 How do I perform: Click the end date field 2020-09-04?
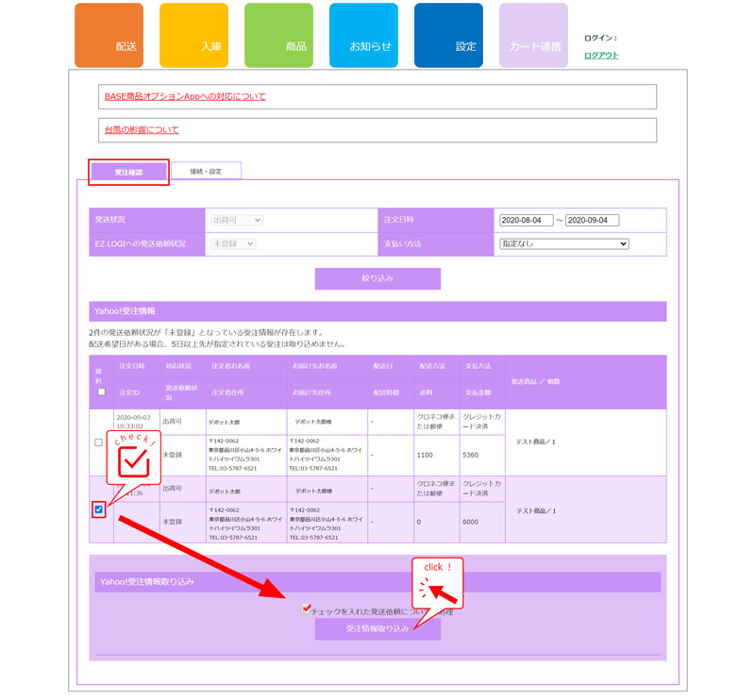point(592,220)
